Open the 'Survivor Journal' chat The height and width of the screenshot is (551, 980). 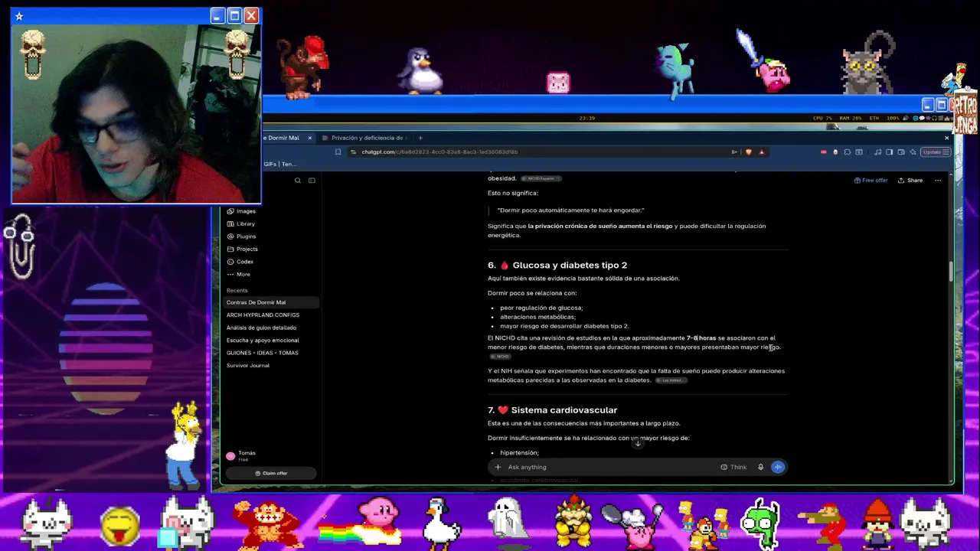tap(270, 365)
